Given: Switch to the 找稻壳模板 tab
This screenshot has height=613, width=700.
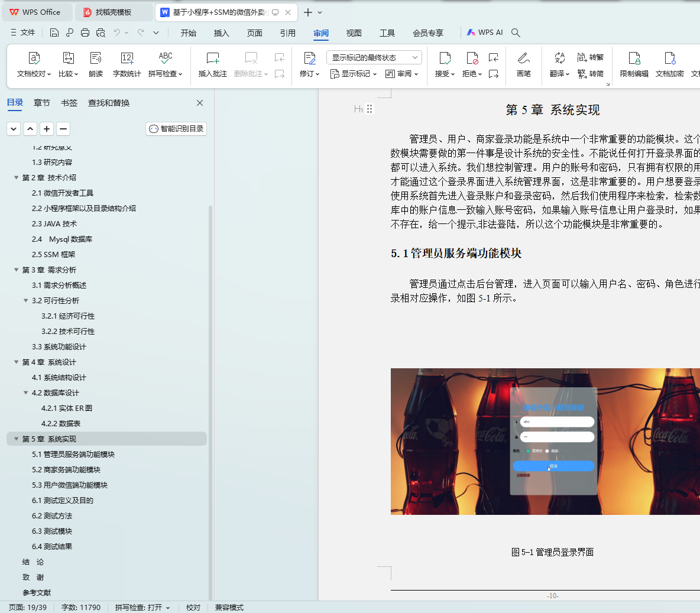Looking at the screenshot, I should pos(113,12).
